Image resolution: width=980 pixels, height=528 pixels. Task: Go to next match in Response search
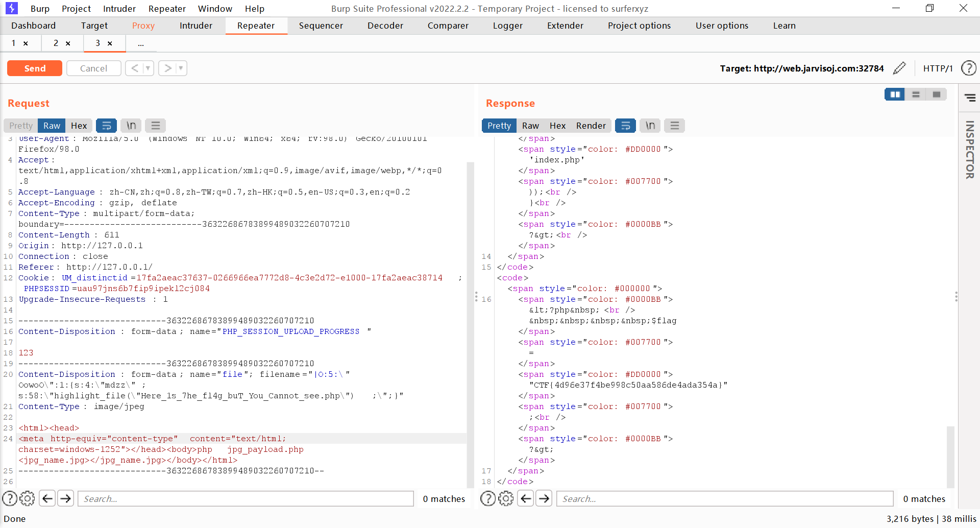tap(544, 498)
